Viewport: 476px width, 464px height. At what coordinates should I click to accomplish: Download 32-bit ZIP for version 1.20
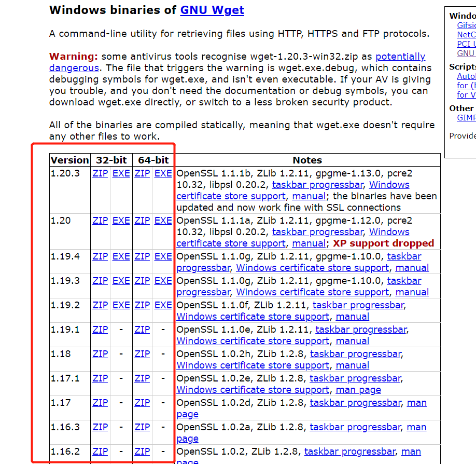pyautogui.click(x=100, y=220)
